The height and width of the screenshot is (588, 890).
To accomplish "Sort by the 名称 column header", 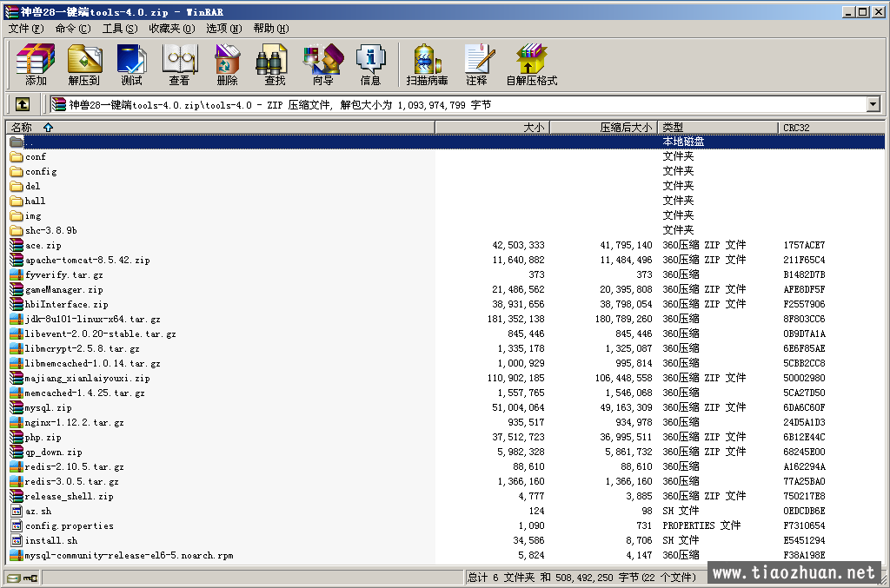I will pos(220,128).
